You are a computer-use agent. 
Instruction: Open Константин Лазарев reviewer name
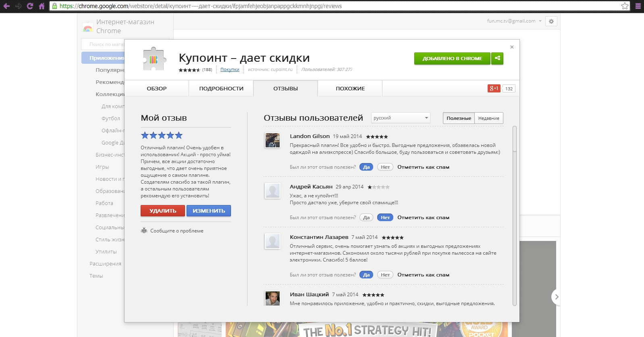pyautogui.click(x=319, y=237)
